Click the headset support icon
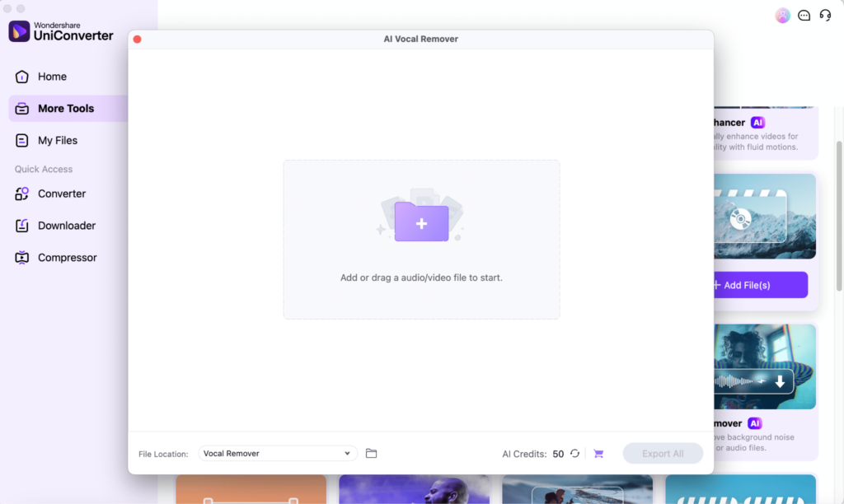Image resolution: width=844 pixels, height=504 pixels. pos(825,15)
